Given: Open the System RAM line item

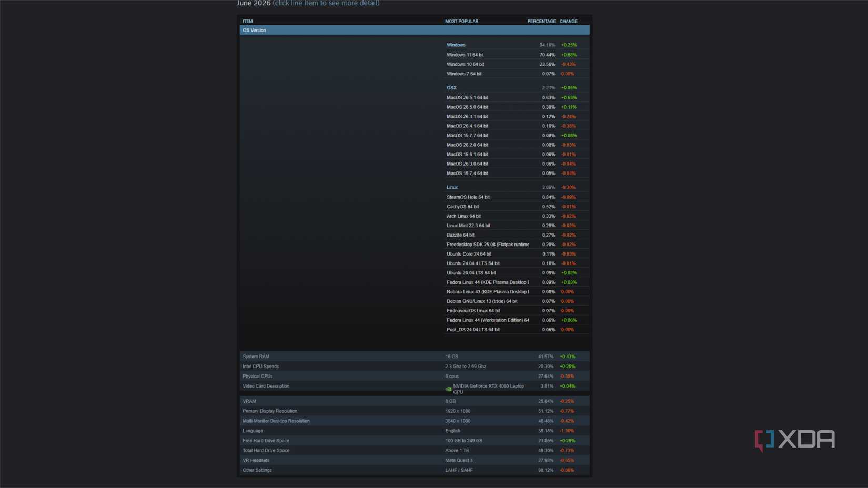Looking at the screenshot, I should coord(415,357).
